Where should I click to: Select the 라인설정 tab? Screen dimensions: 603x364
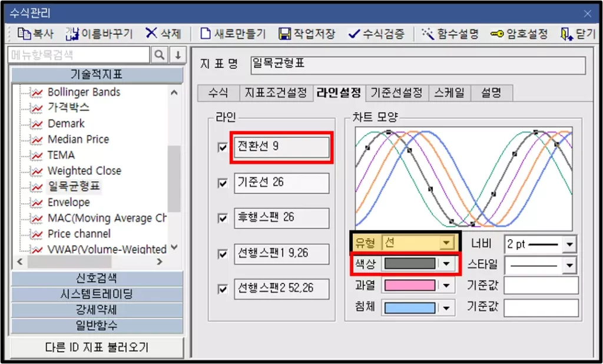pyautogui.click(x=339, y=92)
